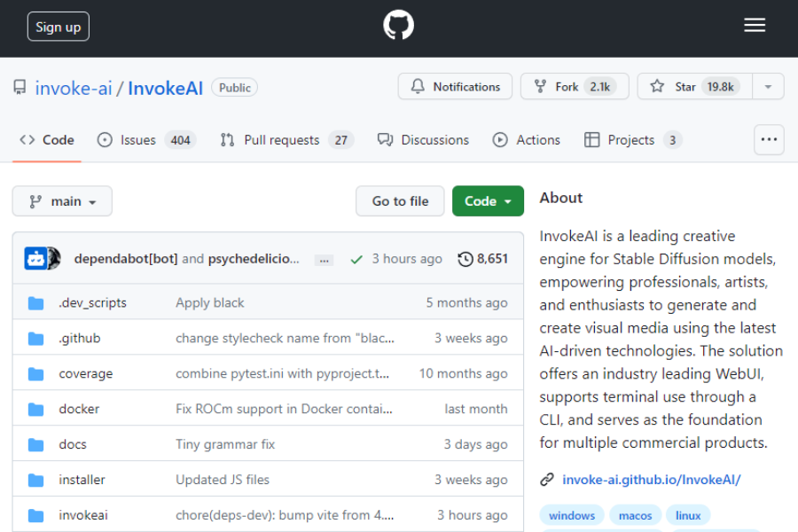Open the hamburger navigation menu

point(755,25)
